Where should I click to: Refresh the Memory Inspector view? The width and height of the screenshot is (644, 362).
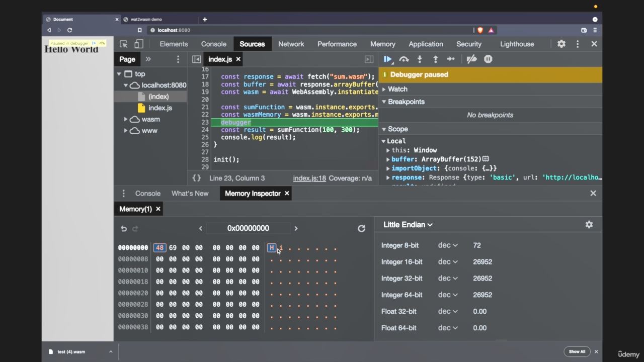click(361, 228)
